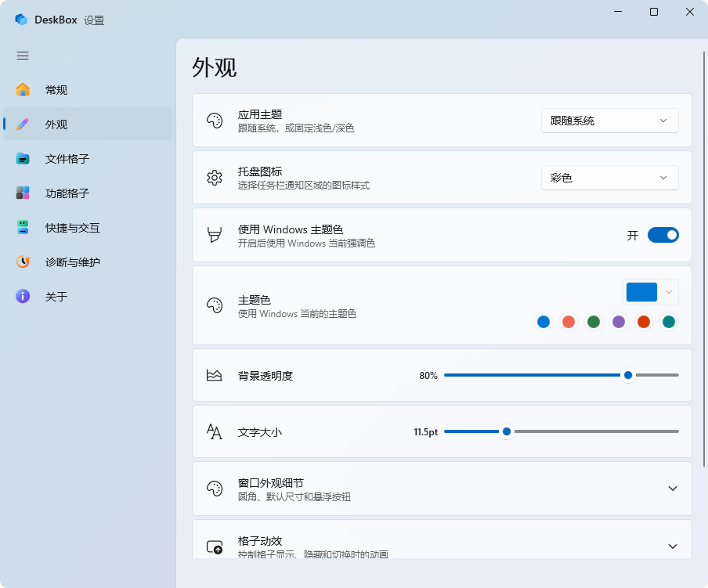Click the clock icon for 诊断与维护

pos(23,262)
